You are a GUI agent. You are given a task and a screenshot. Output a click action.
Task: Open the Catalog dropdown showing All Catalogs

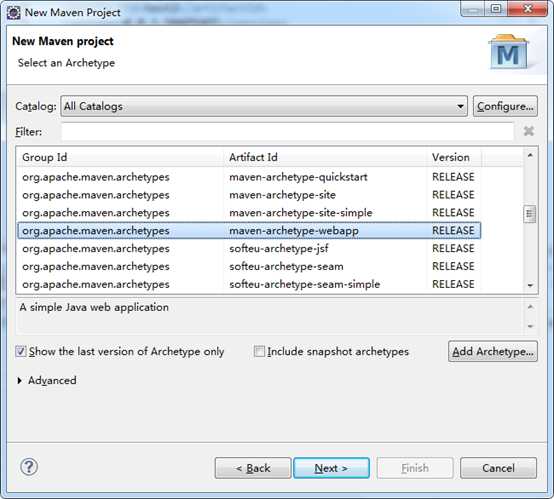[x=264, y=106]
